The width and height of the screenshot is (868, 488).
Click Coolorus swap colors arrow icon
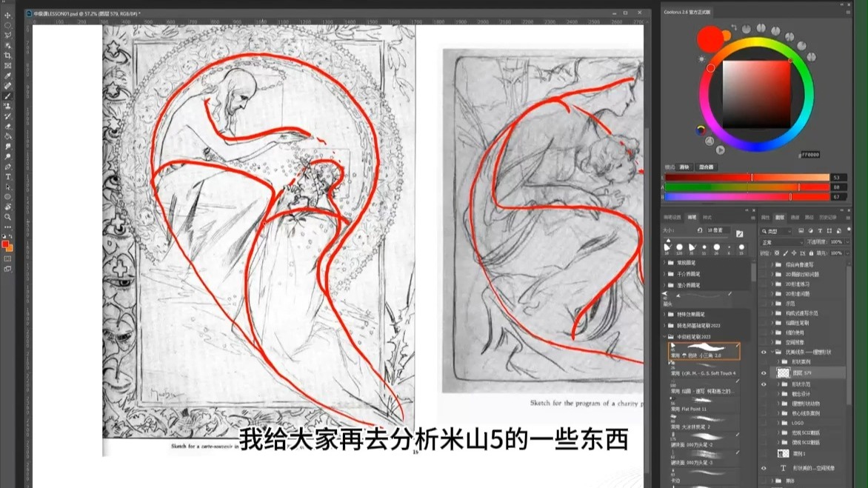(x=733, y=27)
